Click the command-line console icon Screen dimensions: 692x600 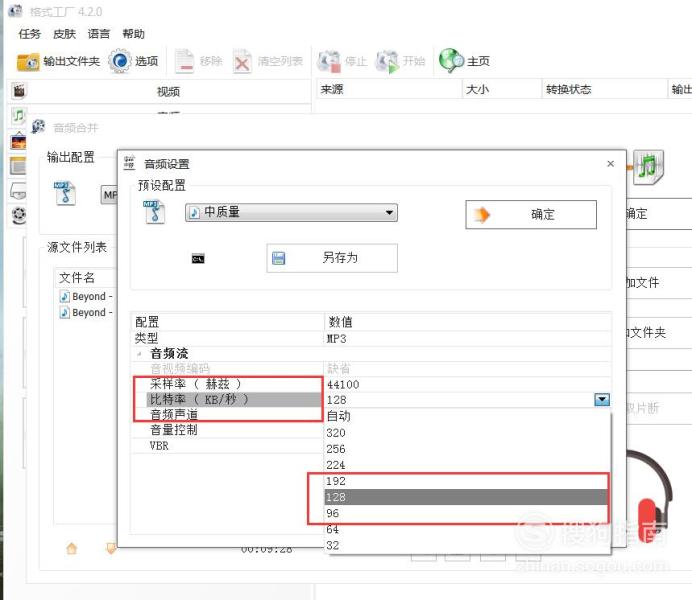coord(198,259)
